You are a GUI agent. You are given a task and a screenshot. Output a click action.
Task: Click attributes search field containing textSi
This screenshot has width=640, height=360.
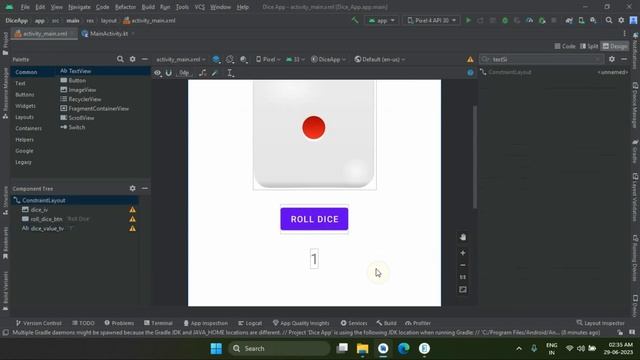click(x=541, y=60)
